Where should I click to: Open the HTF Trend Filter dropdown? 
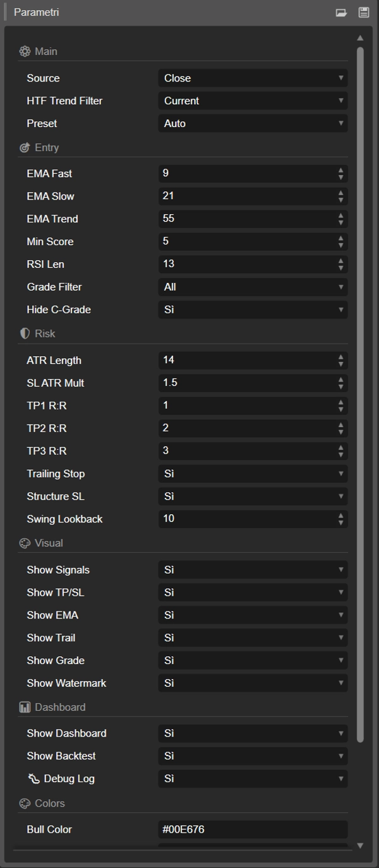pyautogui.click(x=251, y=100)
